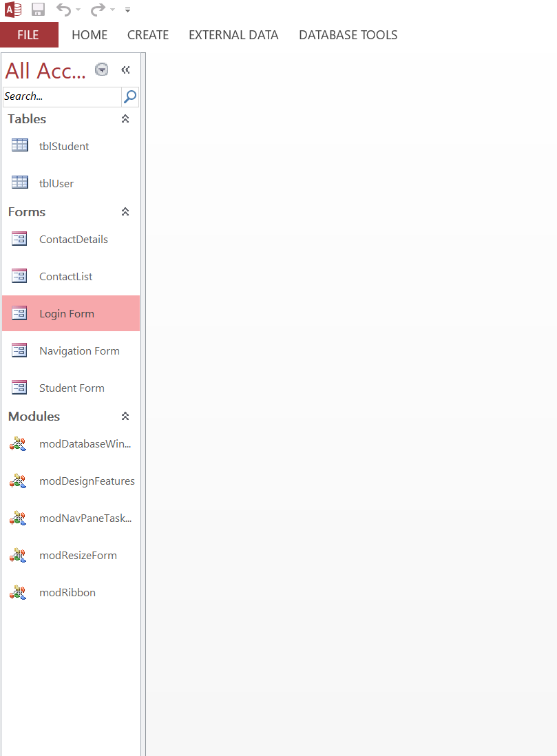Click the Modules group header text
This screenshot has height=756, width=557.
(x=34, y=416)
